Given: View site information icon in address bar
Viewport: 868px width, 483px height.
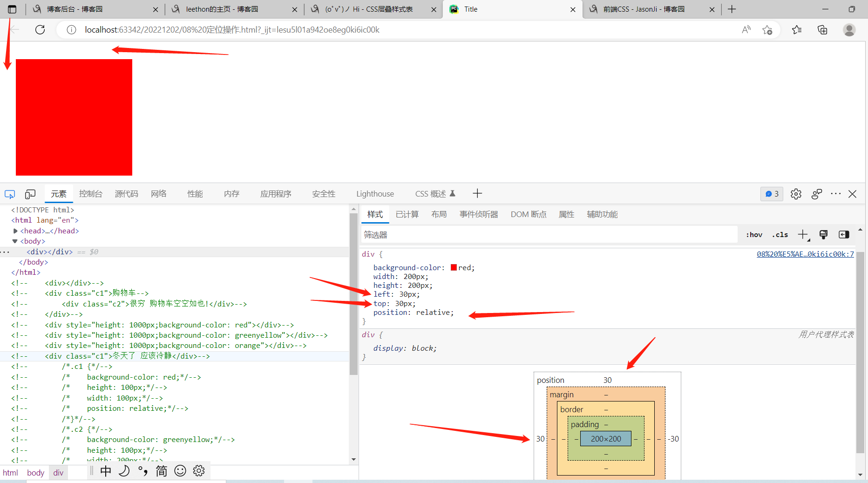Looking at the screenshot, I should tap(71, 30).
